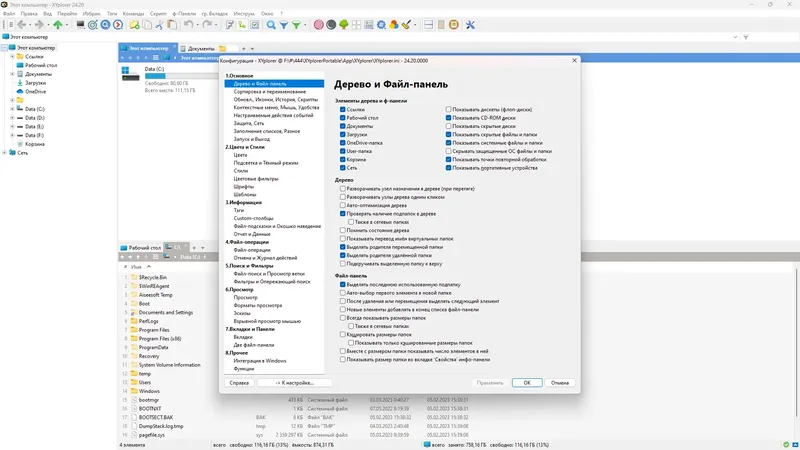Image resolution: width=800 pixels, height=450 pixels.
Task: Expand Data (E:) in the folder tree
Action: point(12,126)
